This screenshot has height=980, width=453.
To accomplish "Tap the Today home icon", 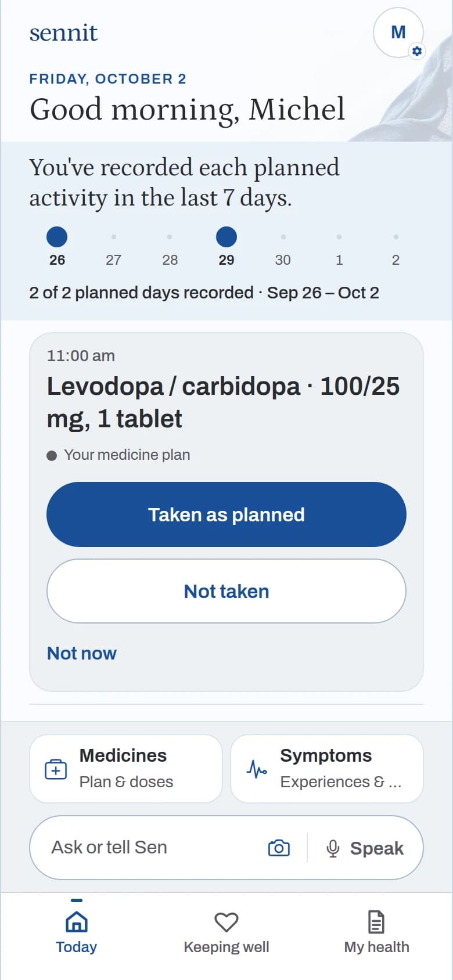I will [76, 922].
